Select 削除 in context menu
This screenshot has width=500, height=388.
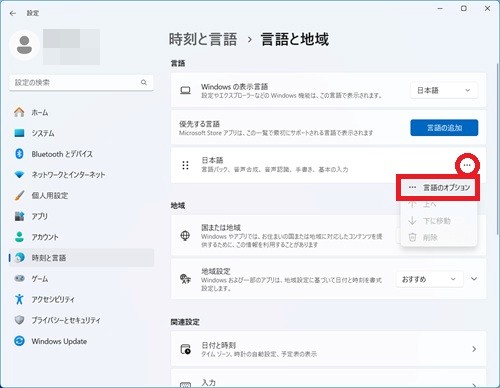439,237
